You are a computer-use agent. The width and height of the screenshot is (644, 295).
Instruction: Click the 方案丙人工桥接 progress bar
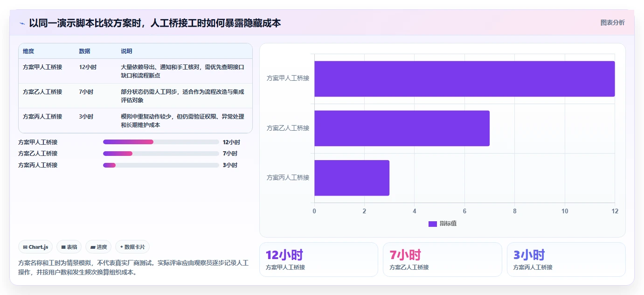pos(161,165)
